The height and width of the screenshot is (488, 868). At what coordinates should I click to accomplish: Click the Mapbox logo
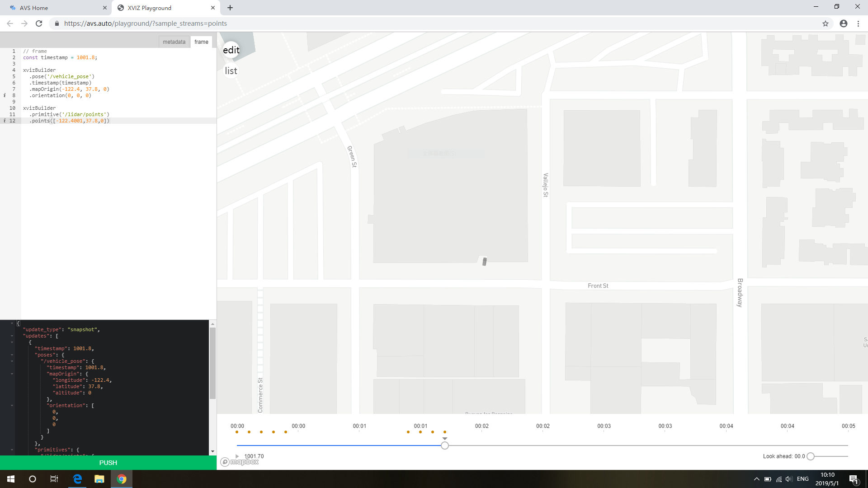pyautogui.click(x=240, y=462)
